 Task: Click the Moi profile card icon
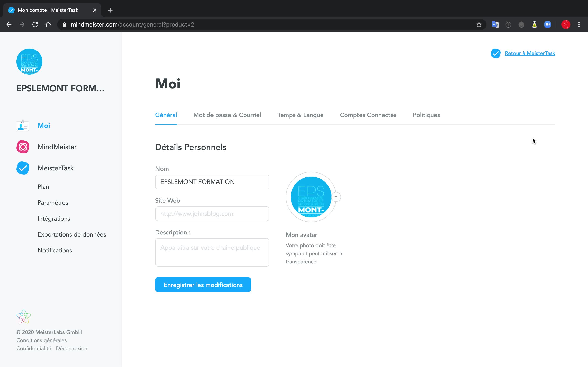[23, 126]
